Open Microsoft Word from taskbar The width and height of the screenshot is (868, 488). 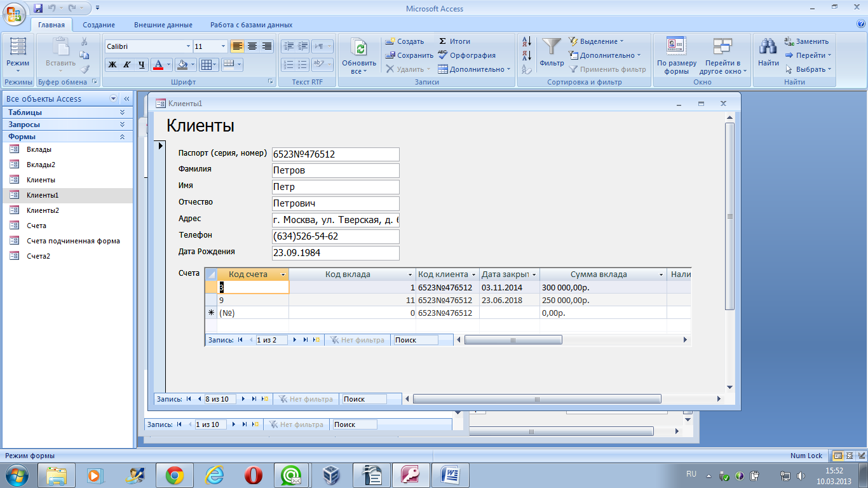coord(451,475)
